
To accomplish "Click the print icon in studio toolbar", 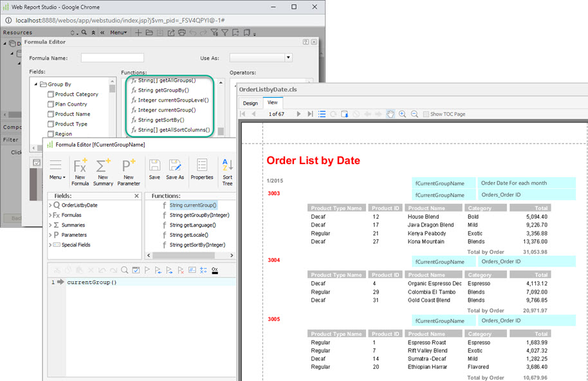I will click(182, 33).
